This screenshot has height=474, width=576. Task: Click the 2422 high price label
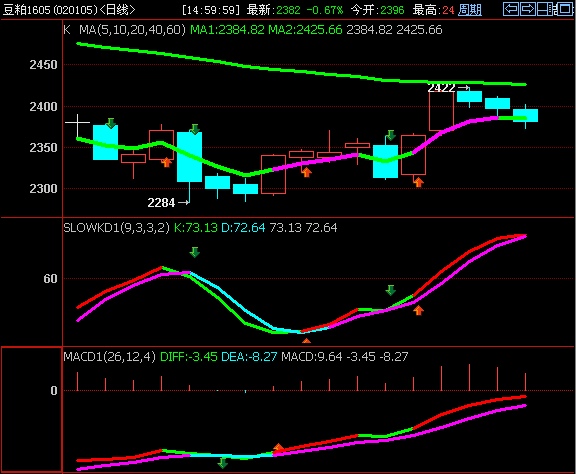coord(441,87)
